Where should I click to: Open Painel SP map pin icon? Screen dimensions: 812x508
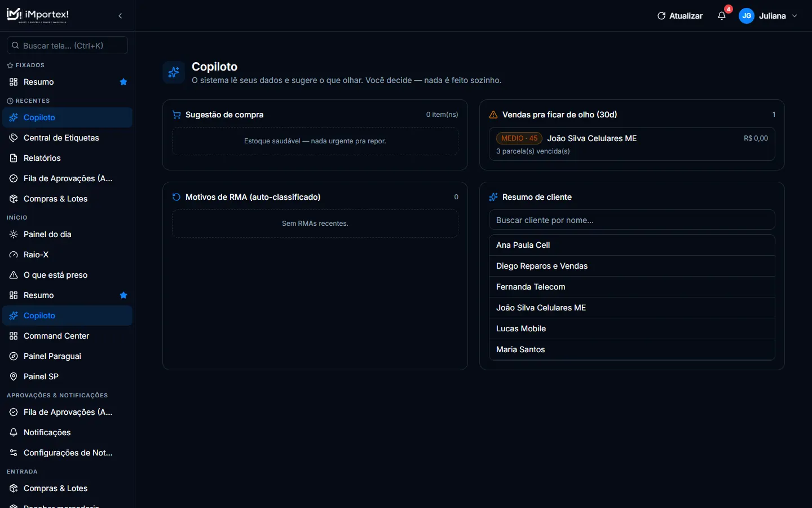tap(14, 376)
